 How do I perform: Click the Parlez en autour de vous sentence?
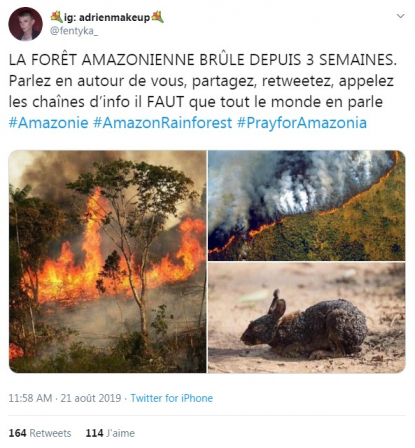tap(201, 81)
